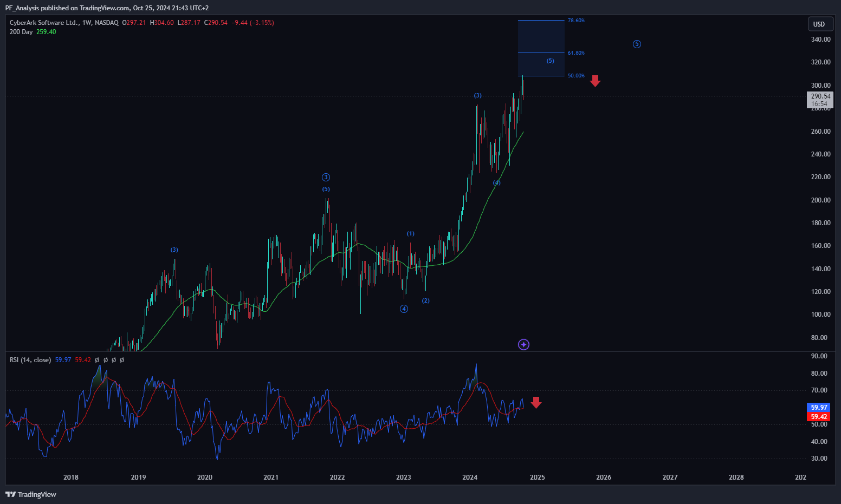The width and height of the screenshot is (841, 504).
Task: Click the RSI (14, close) legend
Action: 30,359
